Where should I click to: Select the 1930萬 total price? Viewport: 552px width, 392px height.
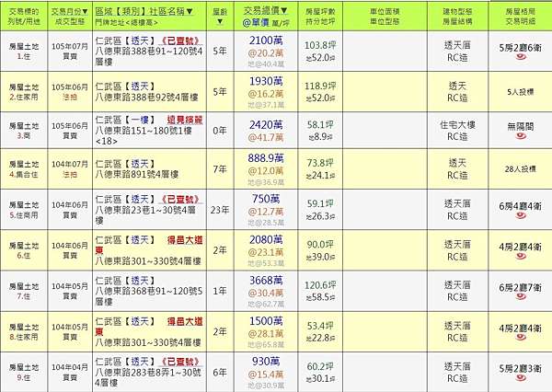click(x=266, y=81)
